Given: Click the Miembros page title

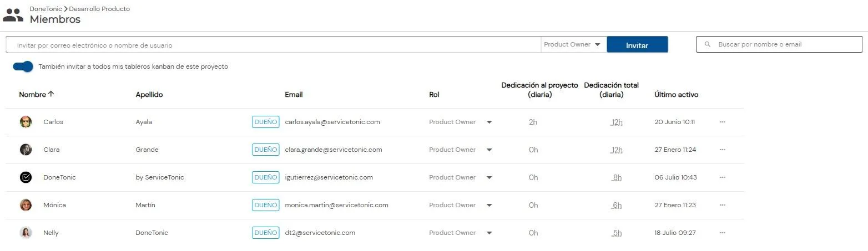Looking at the screenshot, I should click(x=55, y=19).
